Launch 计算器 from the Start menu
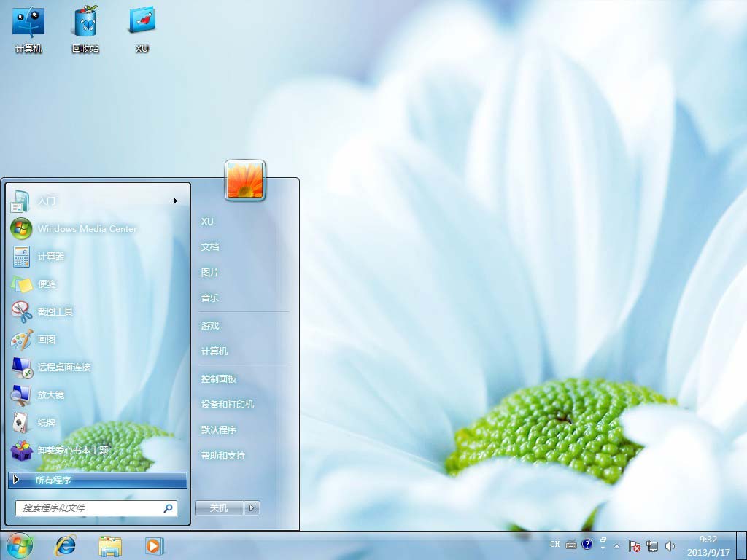This screenshot has height=560, width=747. [x=51, y=257]
